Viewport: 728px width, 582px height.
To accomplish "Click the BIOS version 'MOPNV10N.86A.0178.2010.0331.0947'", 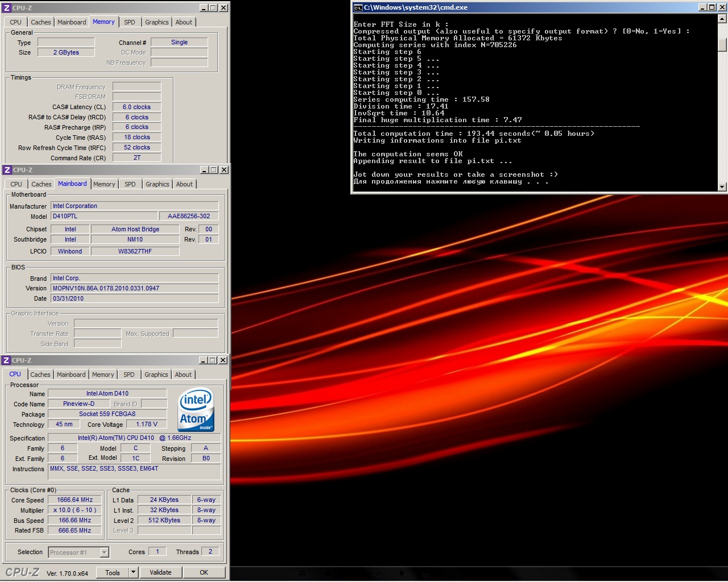I will tap(135, 288).
